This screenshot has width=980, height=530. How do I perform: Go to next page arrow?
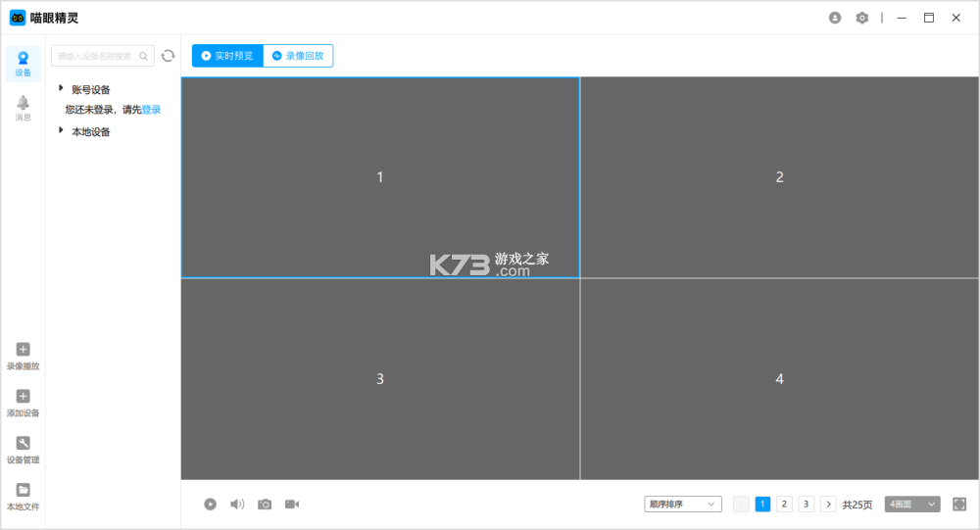[x=828, y=504]
